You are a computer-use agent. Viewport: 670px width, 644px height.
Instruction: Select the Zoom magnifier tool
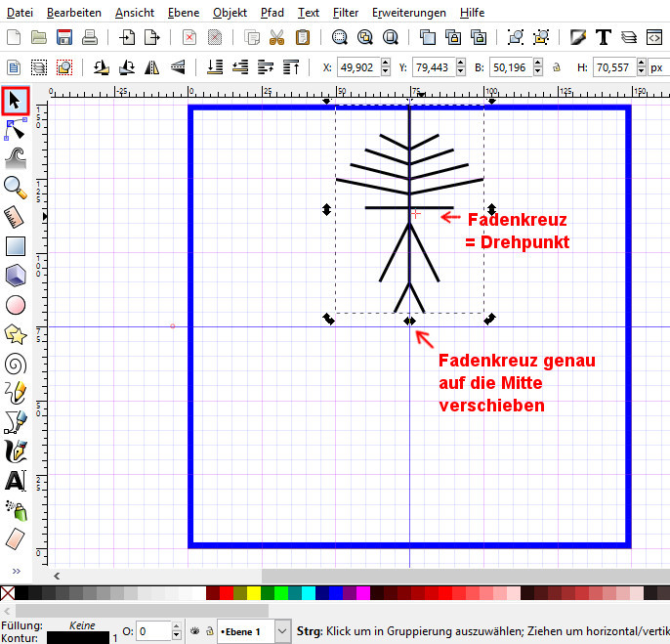tap(16, 188)
